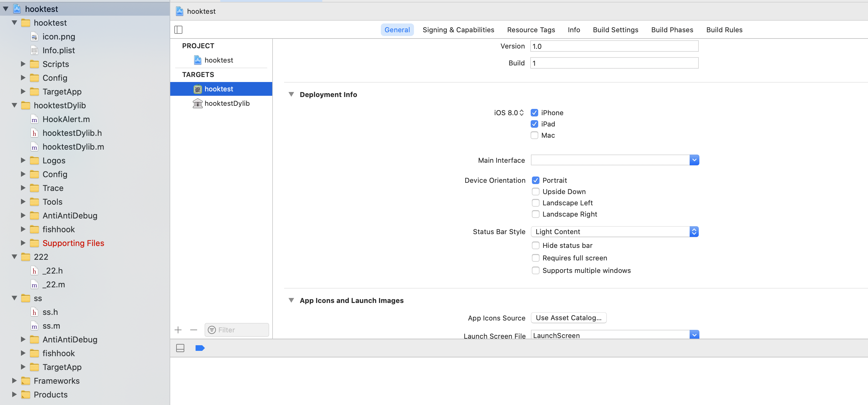This screenshot has width=868, height=405.
Task: Enable the Mac device checkbox
Action: [534, 135]
